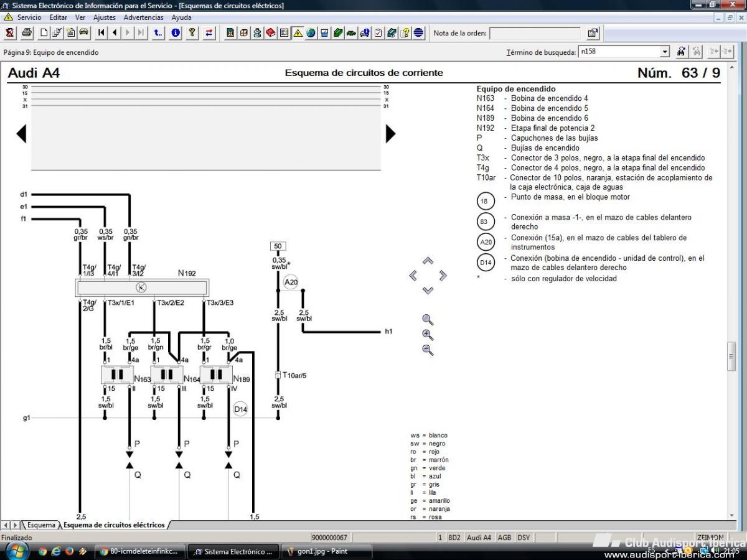Click the red and blue swap arrows icon

(x=209, y=33)
